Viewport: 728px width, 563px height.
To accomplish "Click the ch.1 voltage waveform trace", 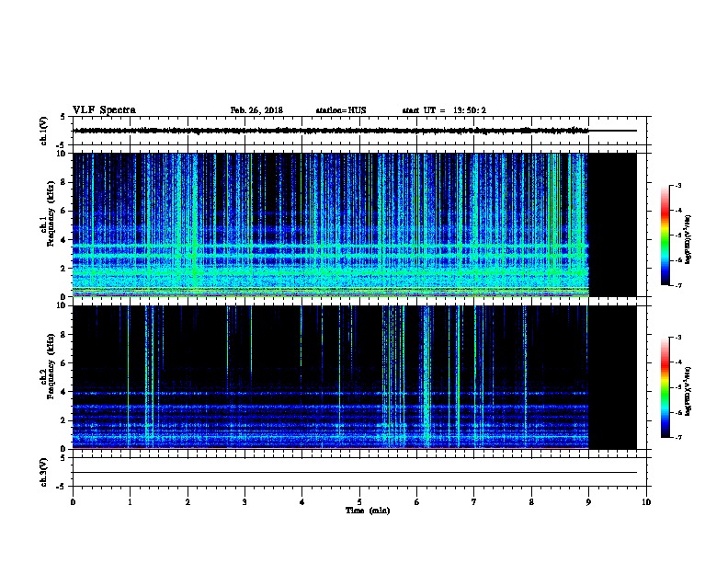I will (x=355, y=131).
